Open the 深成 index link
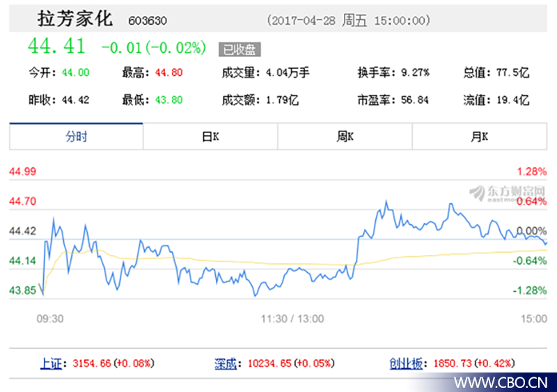The height and width of the screenshot is (392, 557). (226, 363)
